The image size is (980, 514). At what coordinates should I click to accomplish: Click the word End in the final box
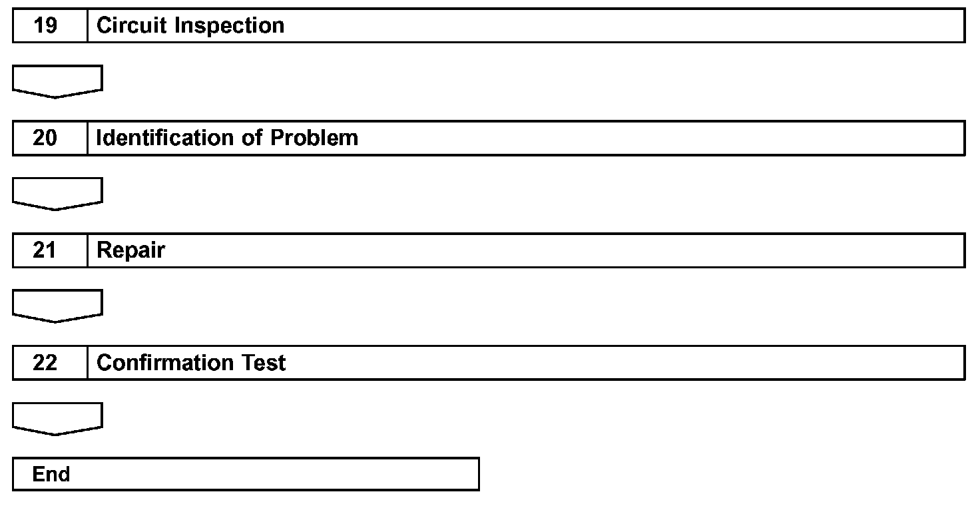(x=51, y=474)
